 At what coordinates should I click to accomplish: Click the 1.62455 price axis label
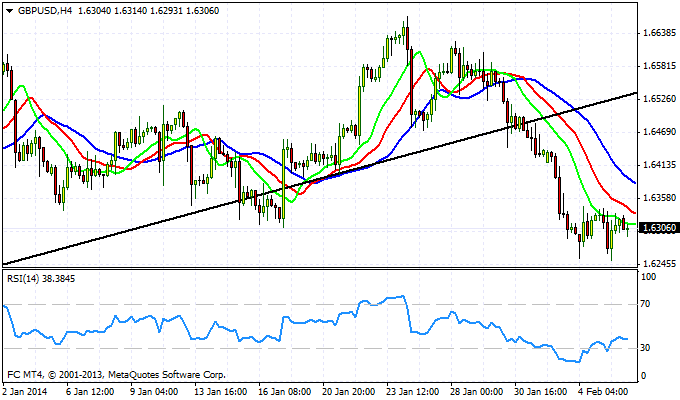pos(658,264)
